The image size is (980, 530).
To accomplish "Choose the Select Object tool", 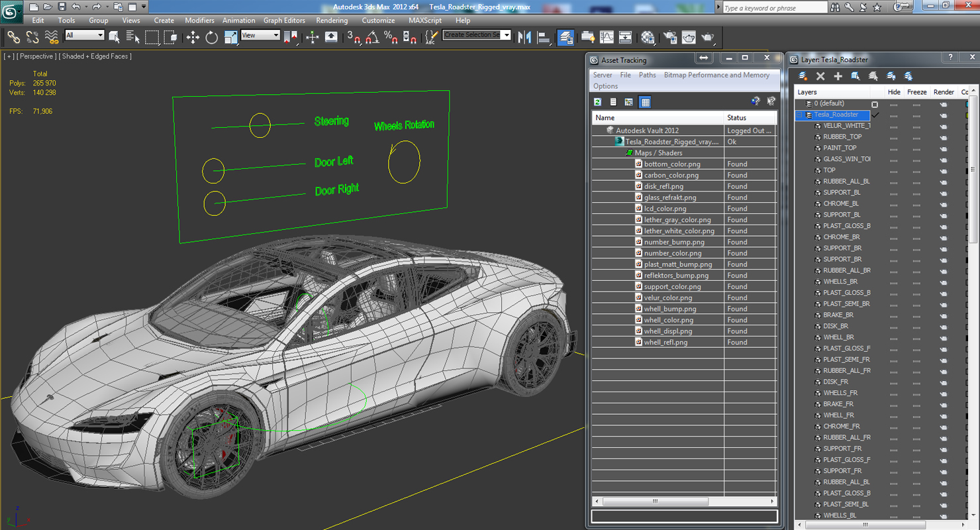I will (114, 37).
